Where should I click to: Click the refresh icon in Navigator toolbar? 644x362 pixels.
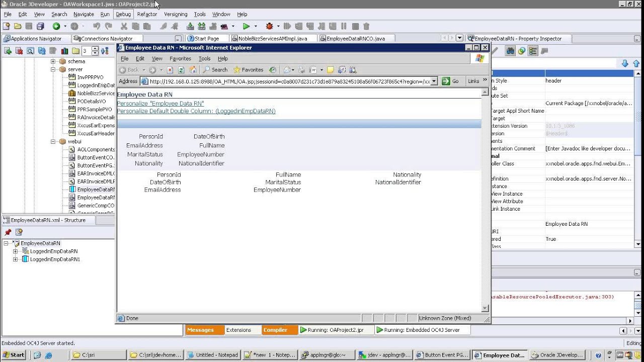(x=41, y=51)
